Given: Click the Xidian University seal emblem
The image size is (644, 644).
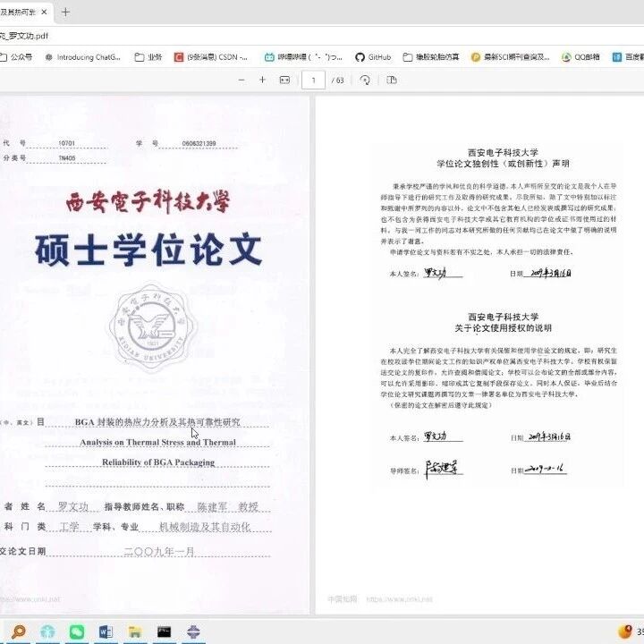Looking at the screenshot, I should [152, 326].
